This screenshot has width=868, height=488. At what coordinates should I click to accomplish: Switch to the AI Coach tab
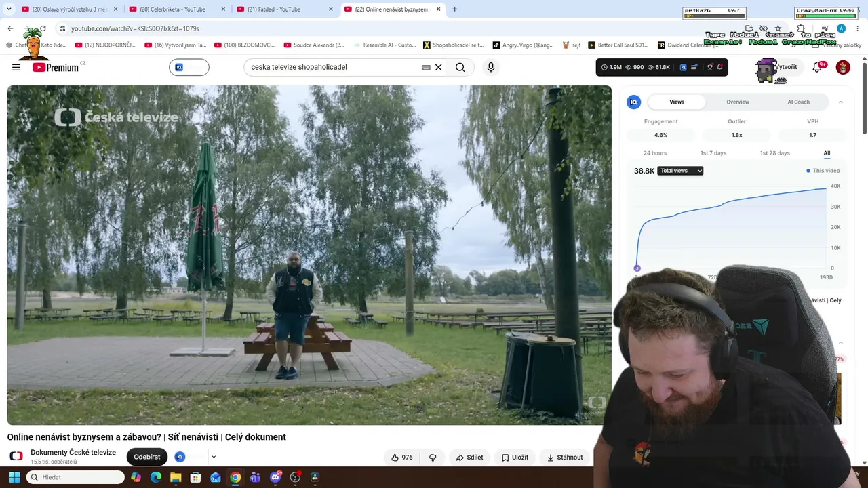[x=798, y=102]
